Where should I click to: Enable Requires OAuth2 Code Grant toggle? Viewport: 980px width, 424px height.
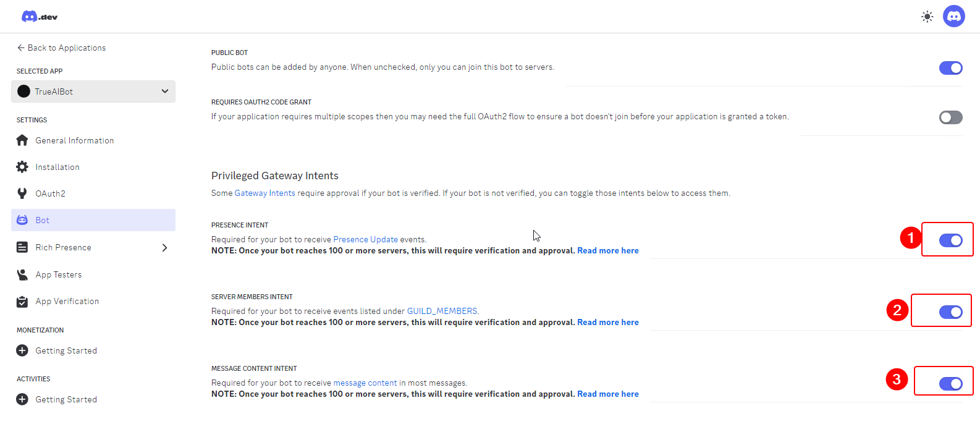tap(951, 117)
